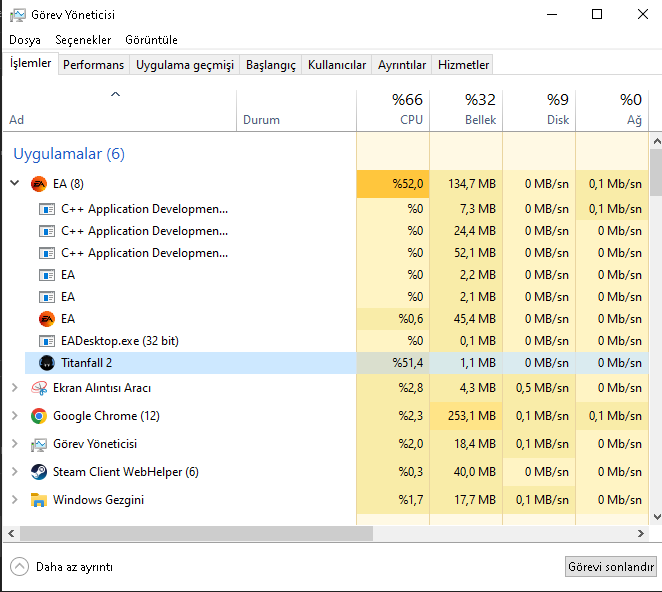Screen dimensions: 662x592
Task: Switch to the Ayrıntılar tab
Action: [x=402, y=65]
